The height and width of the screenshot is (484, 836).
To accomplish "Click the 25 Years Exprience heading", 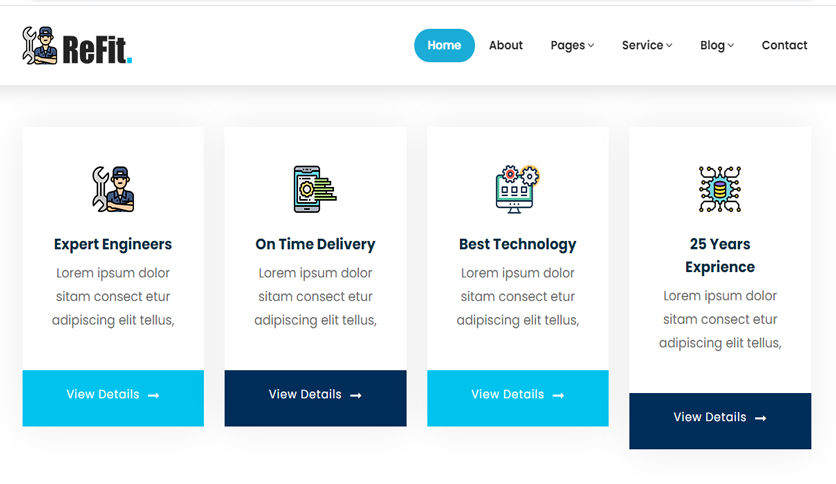I will pyautogui.click(x=720, y=255).
